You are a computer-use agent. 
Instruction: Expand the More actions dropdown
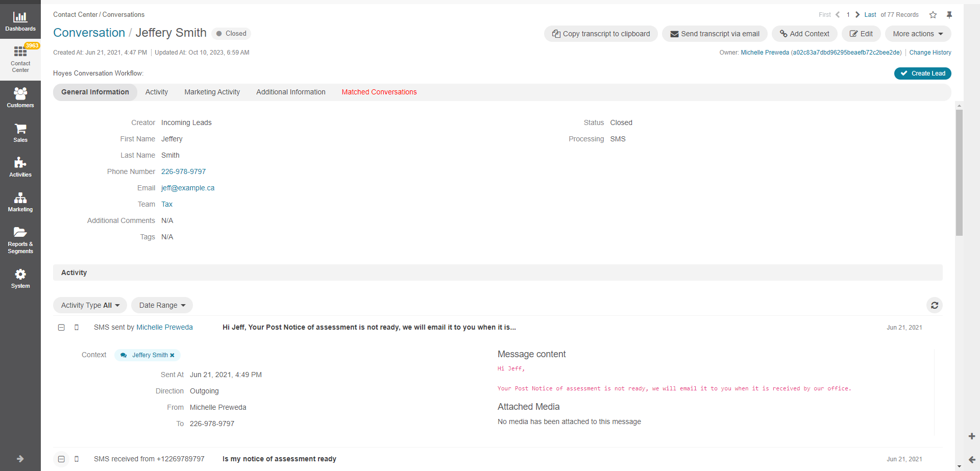click(x=918, y=34)
